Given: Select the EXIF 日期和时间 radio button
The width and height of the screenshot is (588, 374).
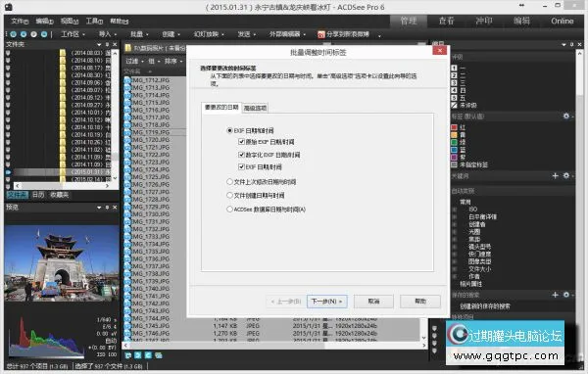Looking at the screenshot, I should 229,130.
